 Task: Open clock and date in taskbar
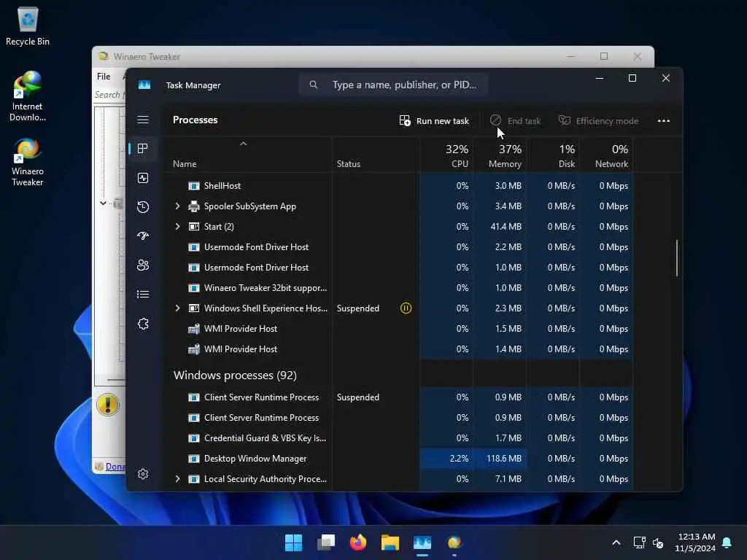point(695,542)
